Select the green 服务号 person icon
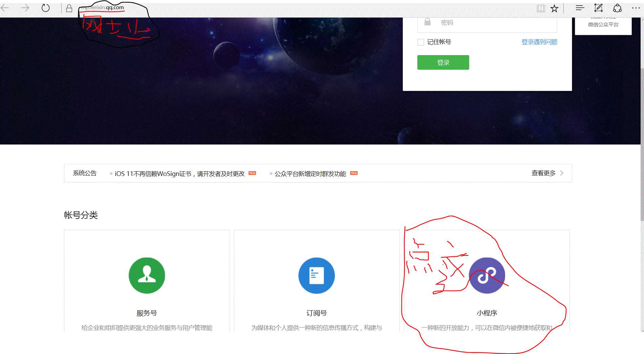 click(x=147, y=275)
